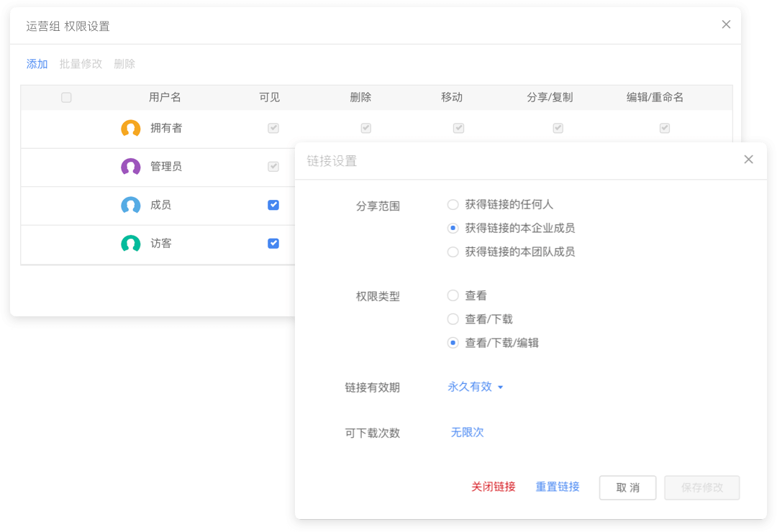Viewport: 777px width, 532px height.
Task: Click the 批量修改 action
Action: [81, 64]
